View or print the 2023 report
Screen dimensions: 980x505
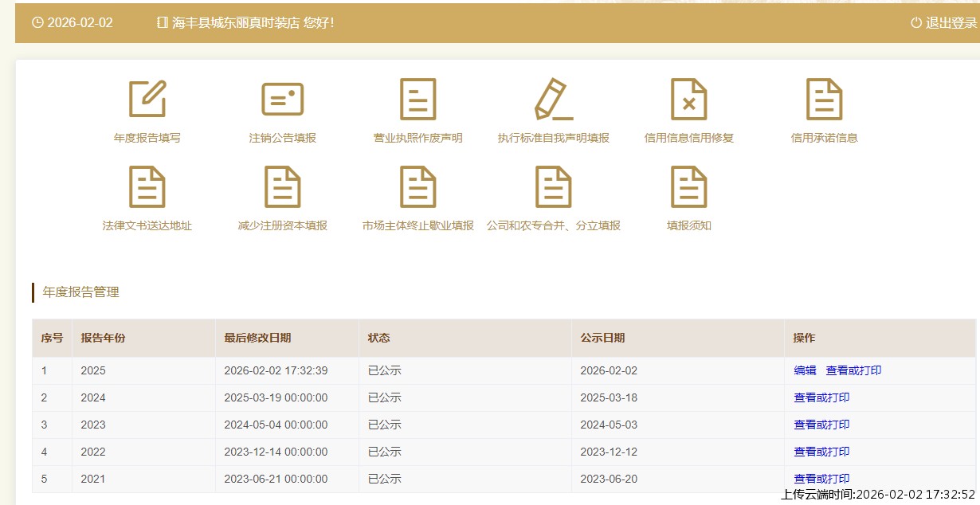pos(821,425)
